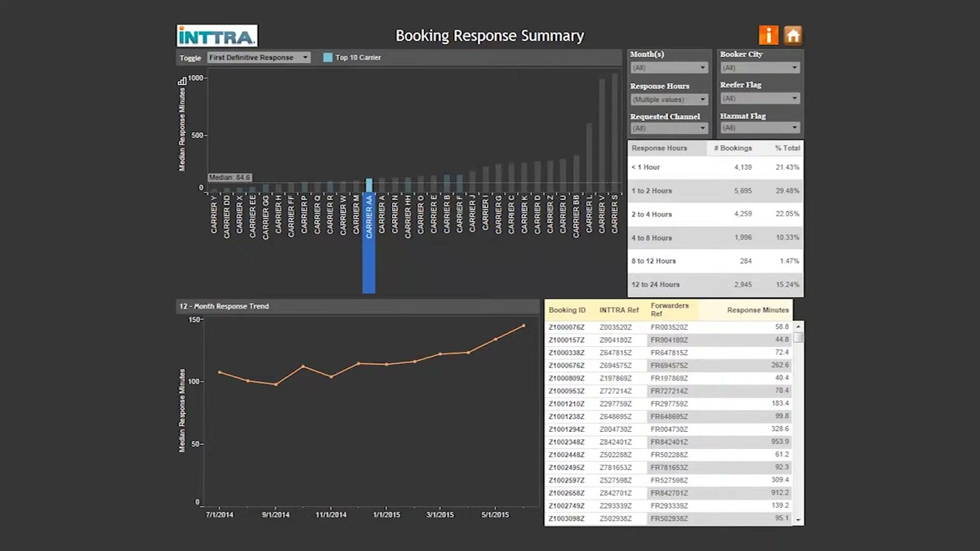Click the CARRIER HH axis label

pos(408,216)
